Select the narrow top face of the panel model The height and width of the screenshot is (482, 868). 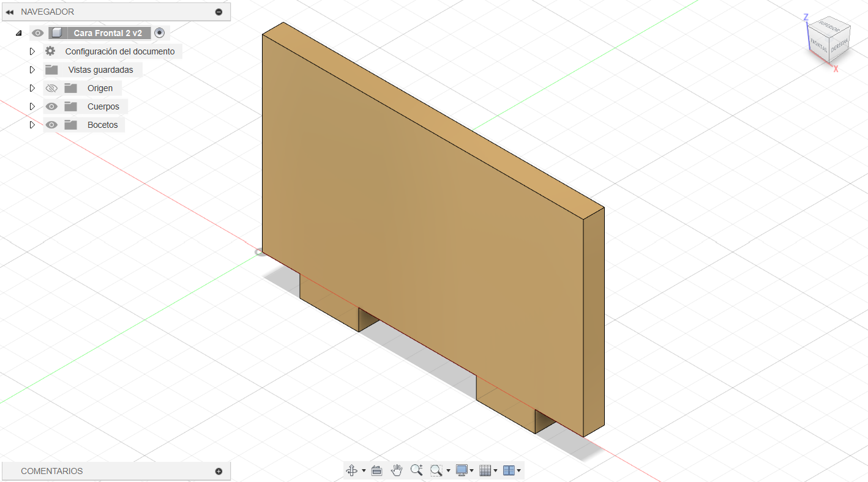point(433,120)
